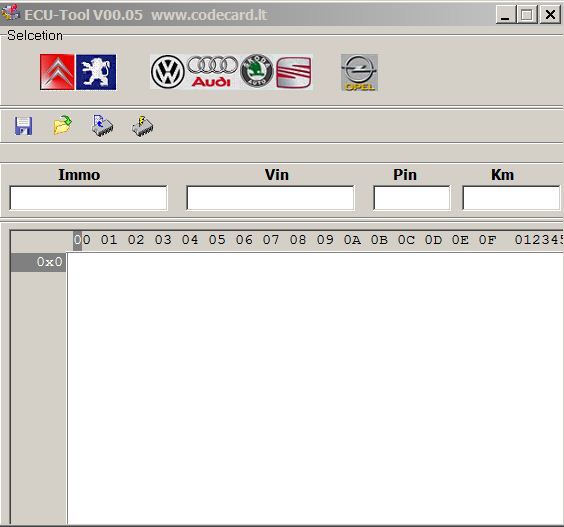The height and width of the screenshot is (527, 564).
Task: Choose the Volkswagen logo
Action: click(168, 72)
